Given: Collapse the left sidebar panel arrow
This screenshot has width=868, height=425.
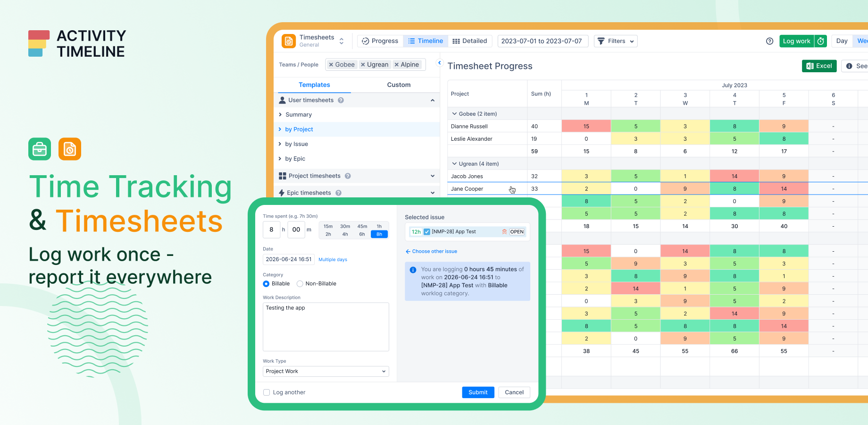Looking at the screenshot, I should [x=440, y=63].
